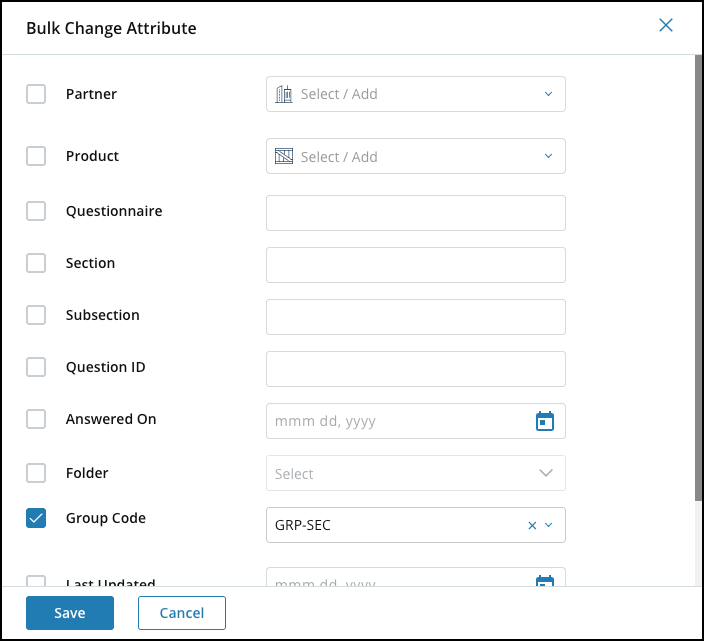Click the product grid icon in Product field

(x=284, y=156)
